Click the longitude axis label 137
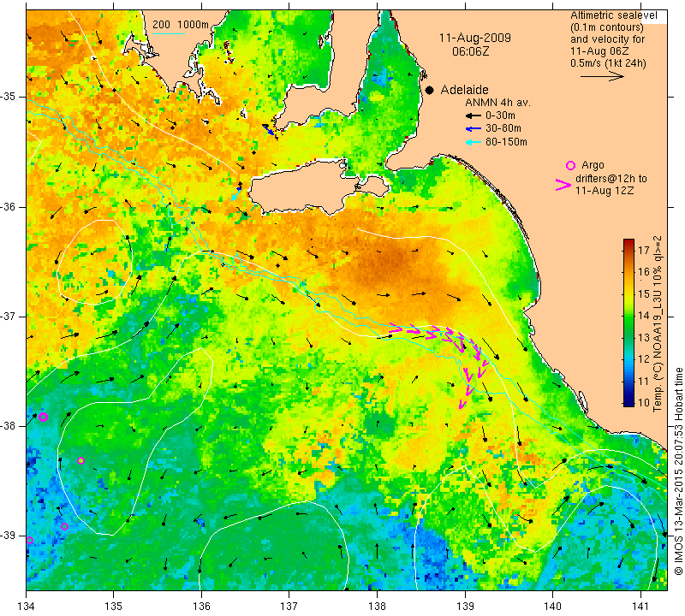685x616 pixels. pos(289,607)
